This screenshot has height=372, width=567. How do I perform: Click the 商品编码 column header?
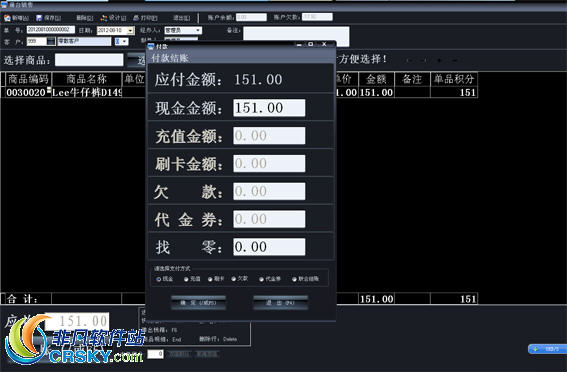29,79
